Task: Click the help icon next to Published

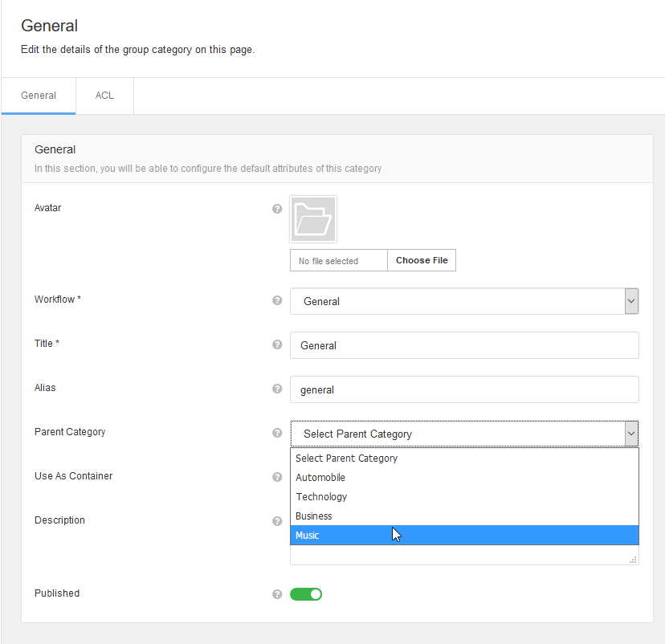Action: (x=277, y=594)
